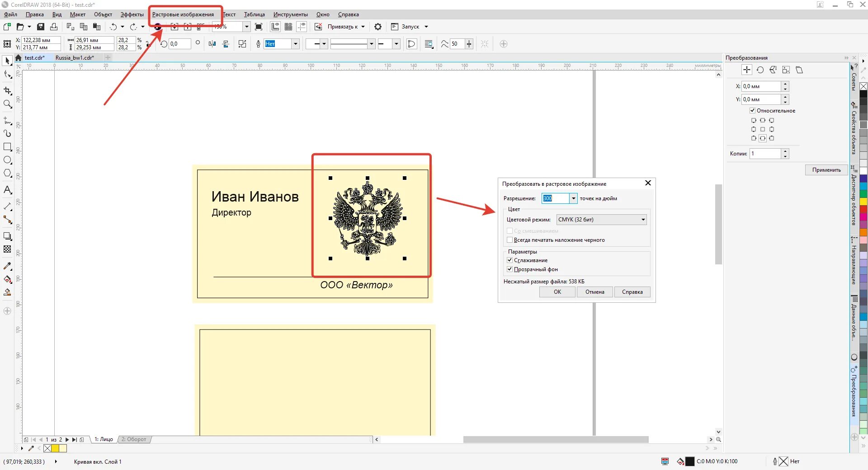Choose the no-color swatch atop the palette
This screenshot has width=868, height=470.
863,86
